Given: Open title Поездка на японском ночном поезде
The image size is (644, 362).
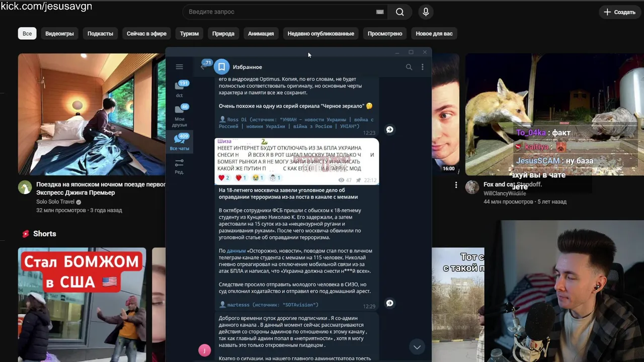Looking at the screenshot, I should pyautogui.click(x=101, y=188).
